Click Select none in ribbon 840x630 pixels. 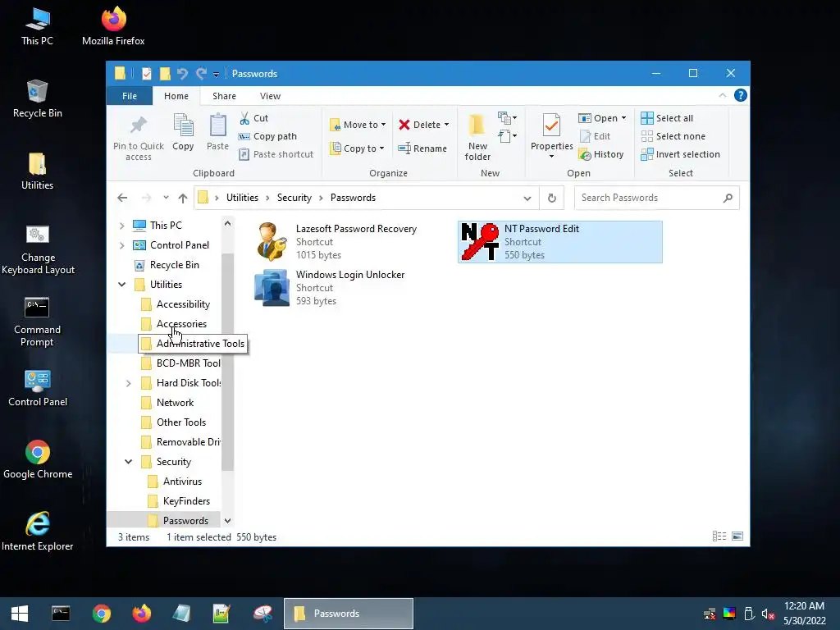tap(673, 136)
